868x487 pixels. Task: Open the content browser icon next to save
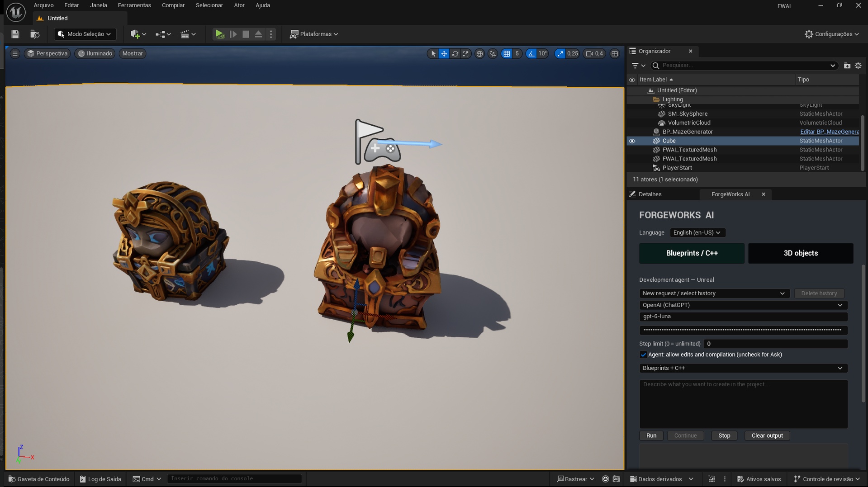35,34
